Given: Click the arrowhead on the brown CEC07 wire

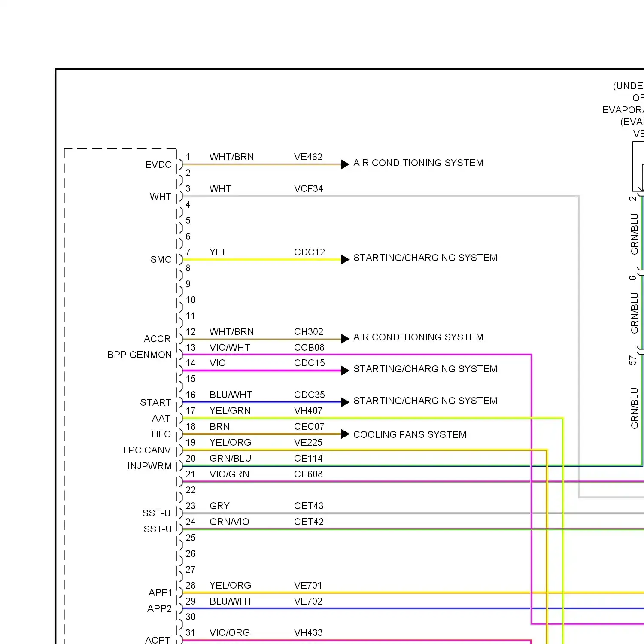Looking at the screenshot, I should pyautogui.click(x=345, y=434).
